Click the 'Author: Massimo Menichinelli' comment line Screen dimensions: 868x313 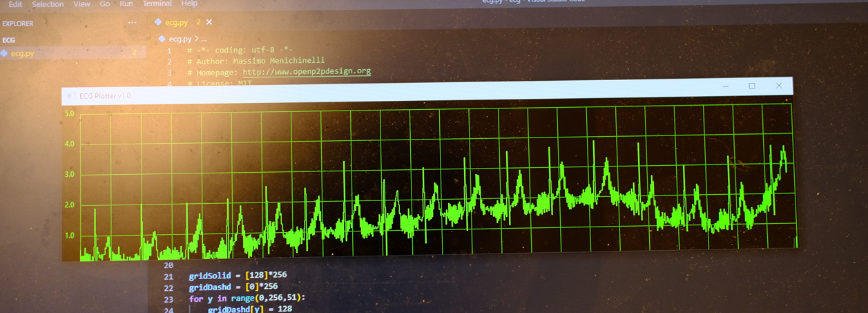(255, 61)
